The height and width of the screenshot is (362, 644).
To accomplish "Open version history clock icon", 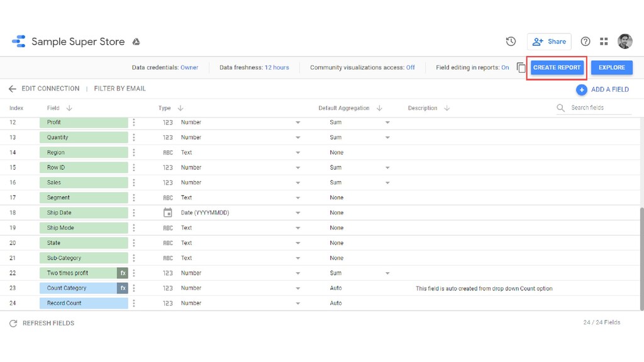I will click(x=511, y=41).
